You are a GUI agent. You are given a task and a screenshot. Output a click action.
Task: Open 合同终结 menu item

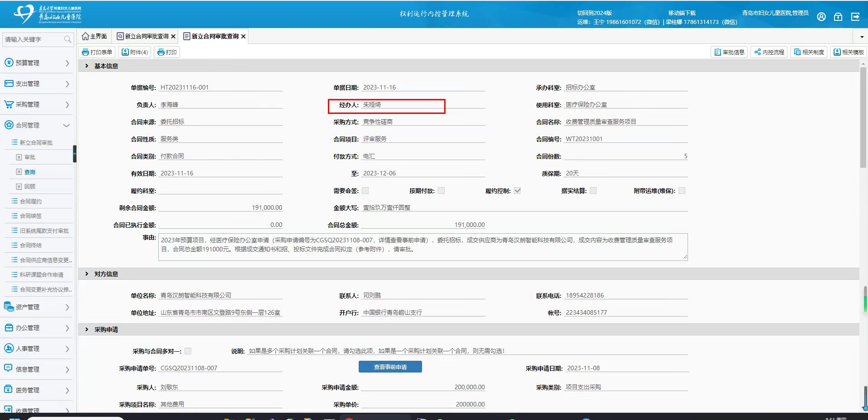coord(30,245)
